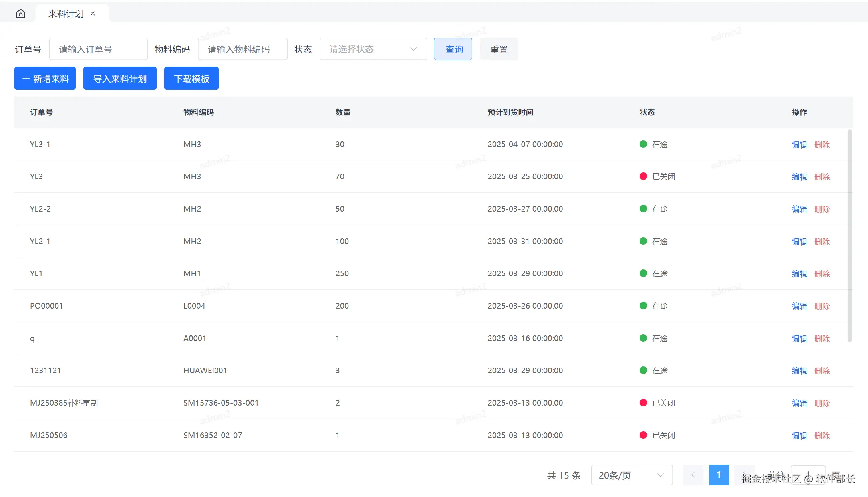Image resolution: width=868 pixels, height=497 pixels.
Task: Click the 查询 search button
Action: (x=453, y=49)
